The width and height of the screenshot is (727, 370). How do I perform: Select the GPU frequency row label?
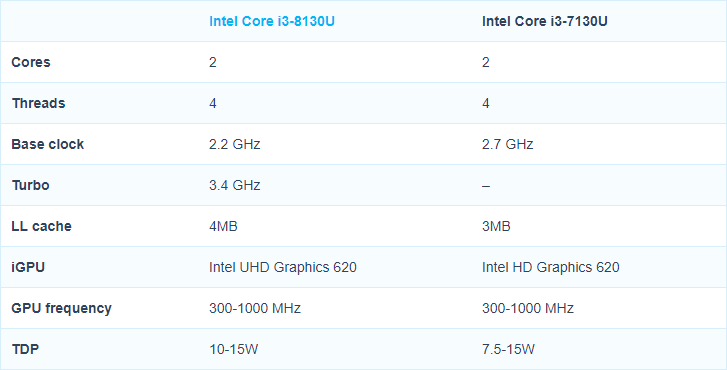point(62,308)
